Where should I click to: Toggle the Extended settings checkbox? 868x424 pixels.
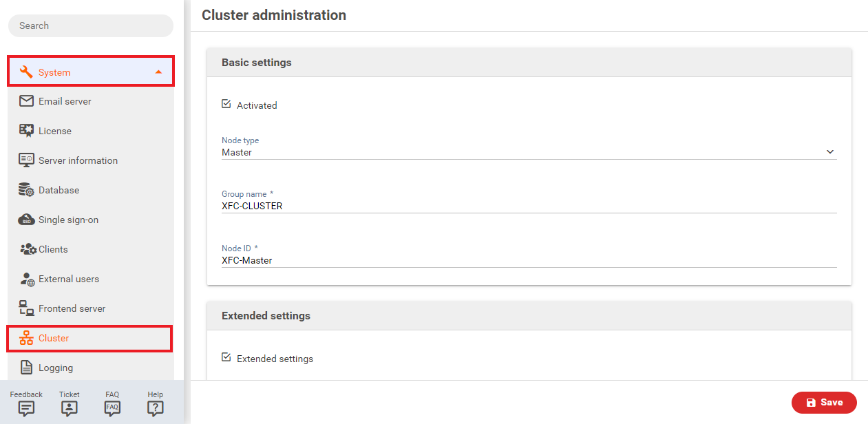pyautogui.click(x=226, y=358)
